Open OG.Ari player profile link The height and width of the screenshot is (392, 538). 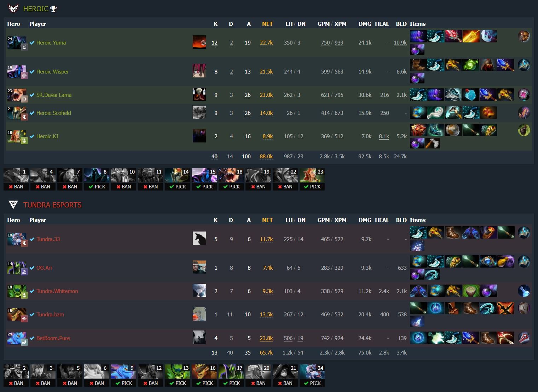pos(44,268)
